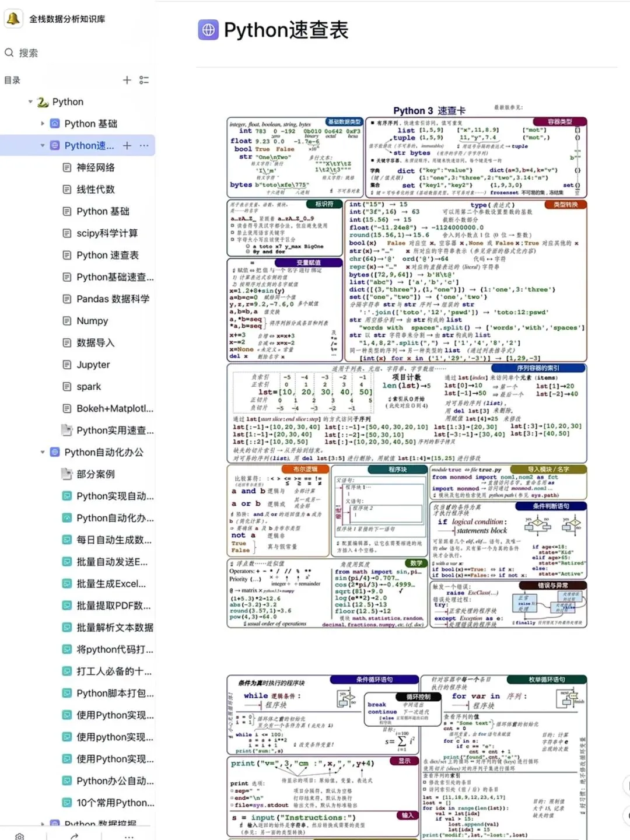Click the file icon beside 部分案例
Screen dimensions: 630x840
tap(67, 474)
